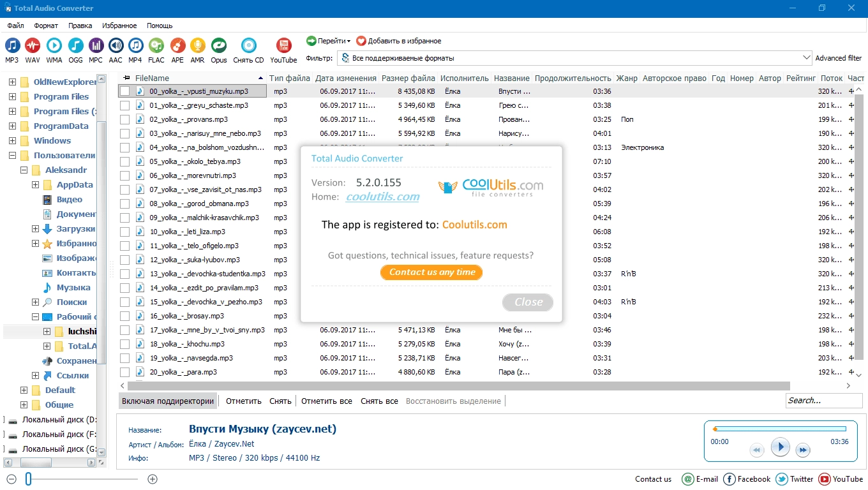Click the Advanced filter link
Screen dimensions: 868x490
pyautogui.click(x=839, y=58)
